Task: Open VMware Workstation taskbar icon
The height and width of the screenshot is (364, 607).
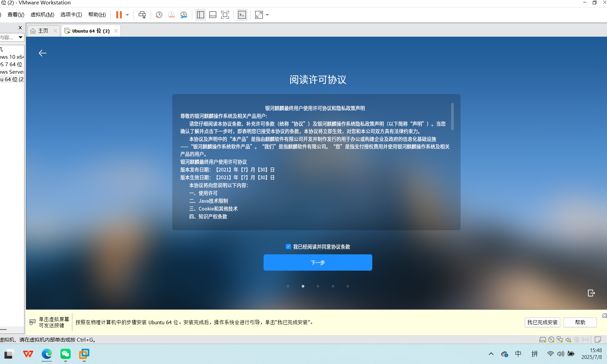Action: point(84,354)
